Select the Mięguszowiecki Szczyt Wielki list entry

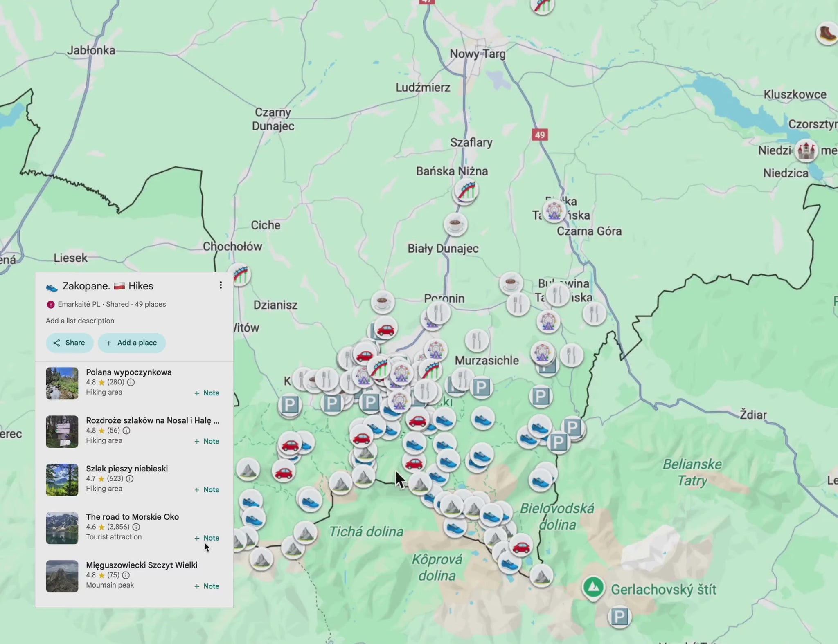pos(142,565)
